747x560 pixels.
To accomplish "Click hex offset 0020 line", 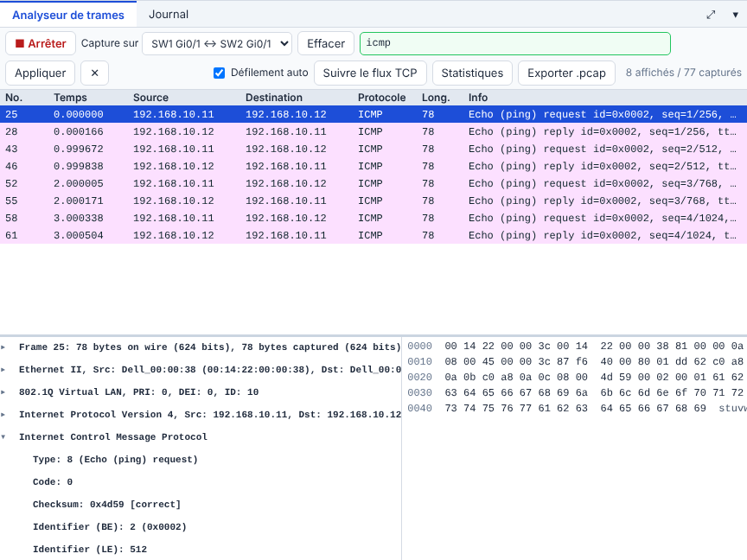I will pos(575,377).
